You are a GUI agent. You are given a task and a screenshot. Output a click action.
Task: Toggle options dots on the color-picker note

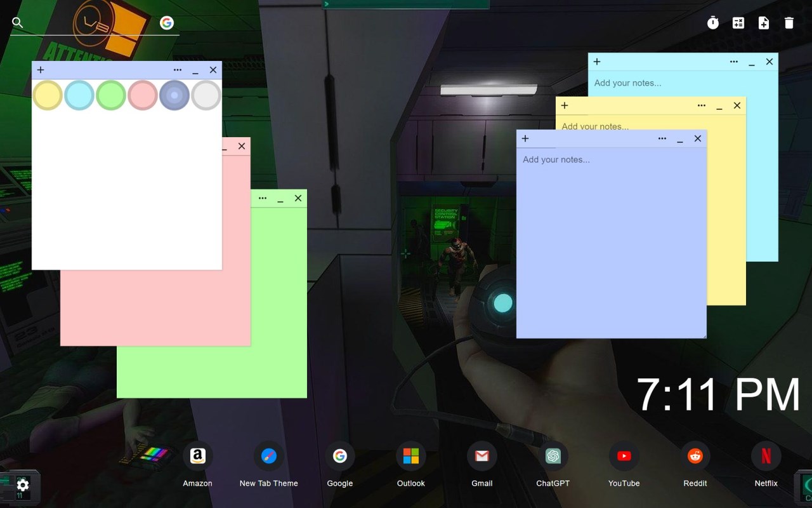point(178,70)
